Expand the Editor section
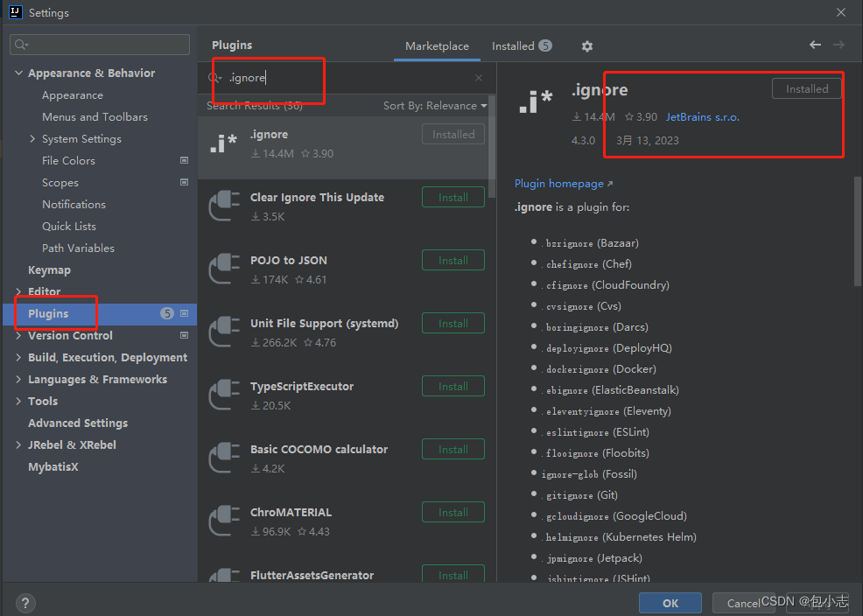Screen dimensions: 863x616 click(x=18, y=291)
